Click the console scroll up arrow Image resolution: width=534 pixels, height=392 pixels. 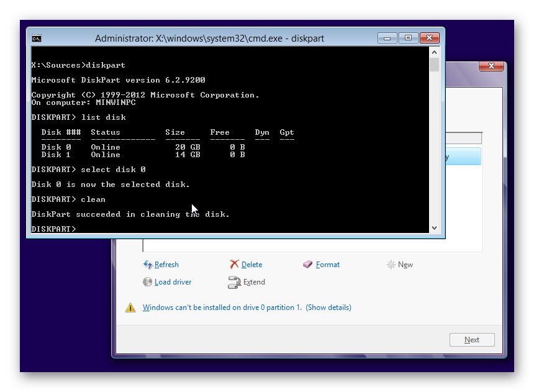(x=434, y=52)
